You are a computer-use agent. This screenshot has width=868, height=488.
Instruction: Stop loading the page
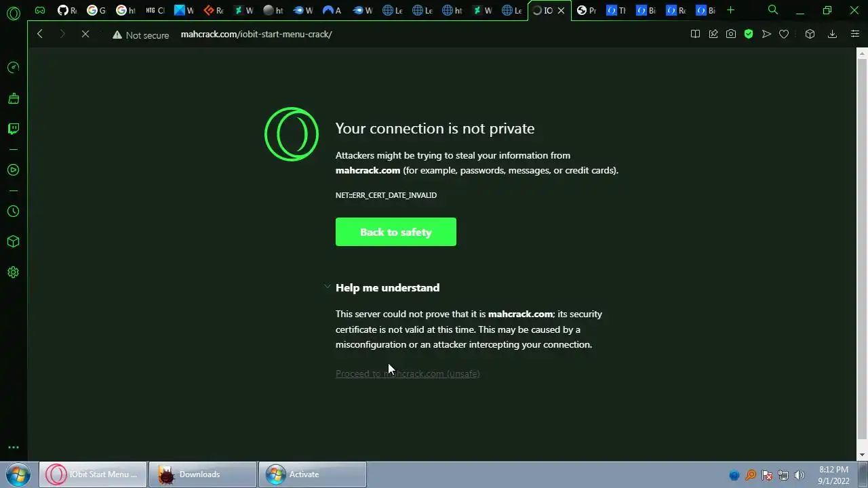pos(85,34)
